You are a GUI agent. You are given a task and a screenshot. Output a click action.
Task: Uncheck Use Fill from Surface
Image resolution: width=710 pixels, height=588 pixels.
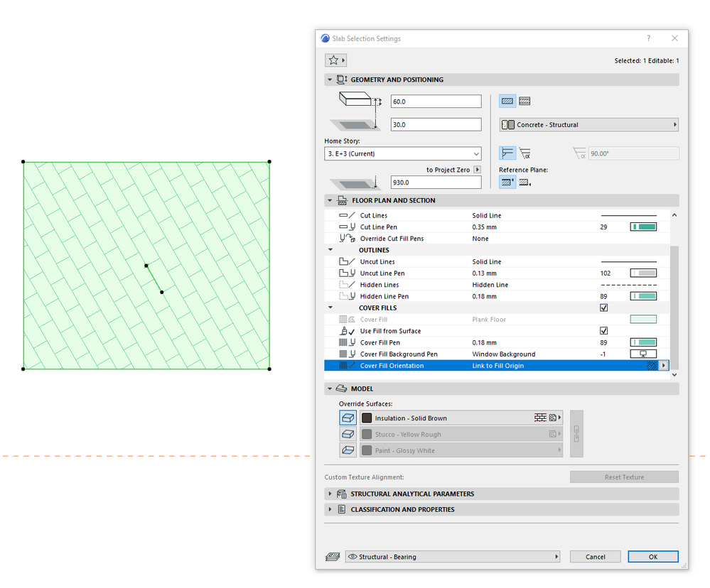[x=604, y=330]
